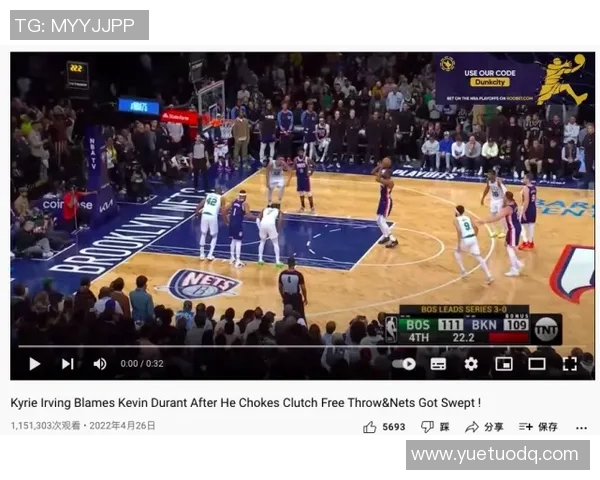This screenshot has width=600, height=480.
Task: Turn on subtitles/closed captions
Action: (438, 364)
